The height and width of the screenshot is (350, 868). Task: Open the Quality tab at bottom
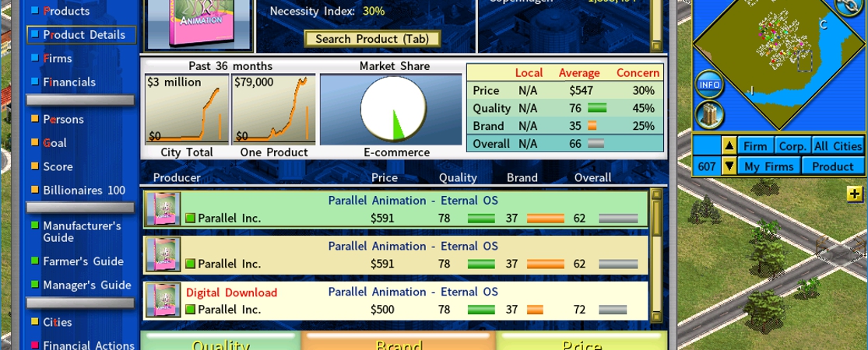[x=220, y=341]
